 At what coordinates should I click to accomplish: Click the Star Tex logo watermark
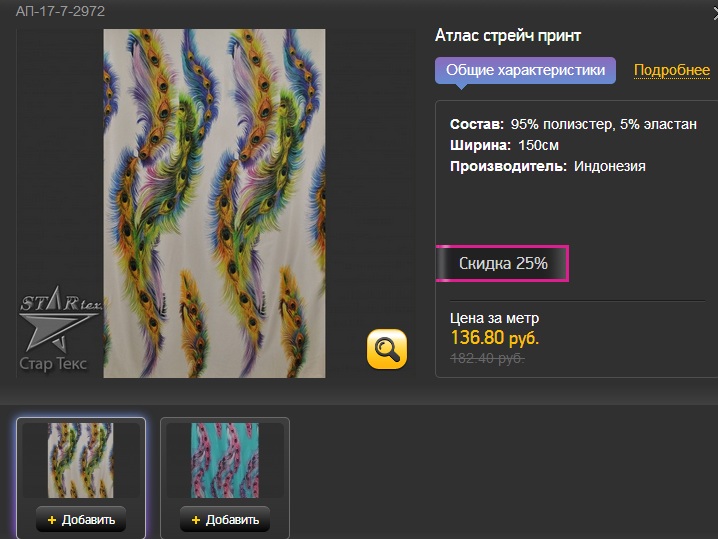click(60, 329)
